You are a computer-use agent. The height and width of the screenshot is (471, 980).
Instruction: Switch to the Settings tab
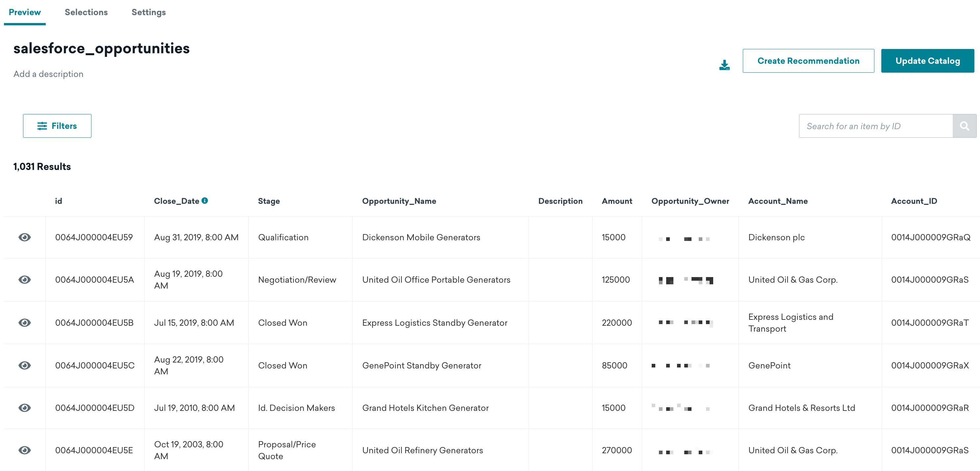148,12
